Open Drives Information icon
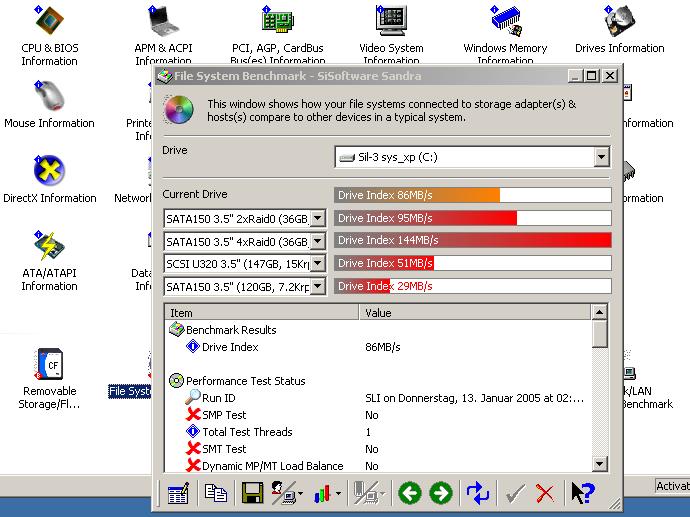Viewport: 690px width, 517px height. point(620,29)
